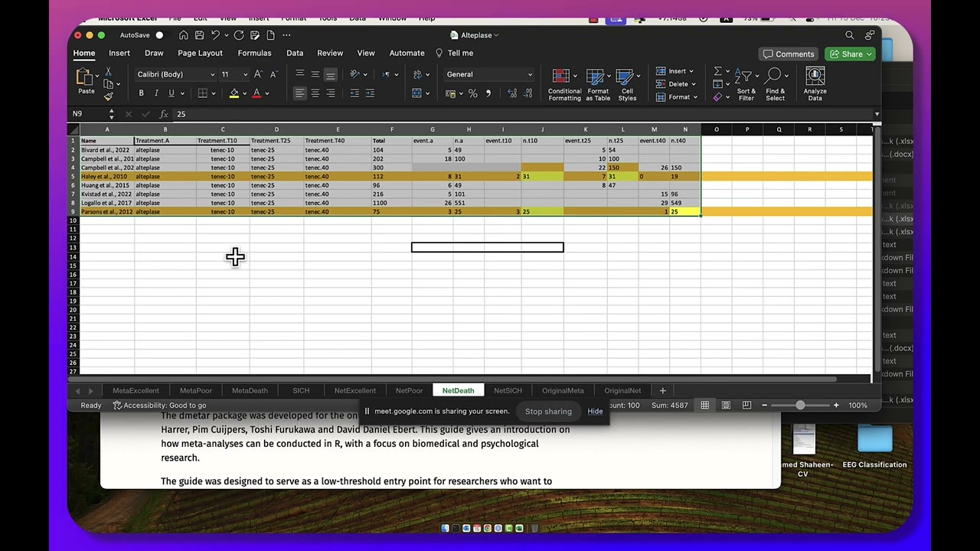The height and width of the screenshot is (551, 980).
Task: Click the Copy icon under the scissors
Action: [108, 84]
